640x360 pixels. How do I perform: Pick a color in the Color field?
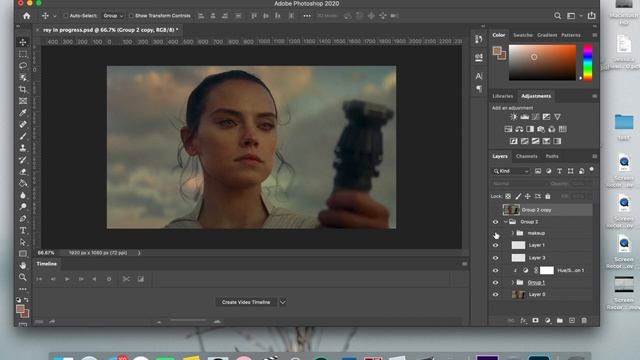pos(542,62)
